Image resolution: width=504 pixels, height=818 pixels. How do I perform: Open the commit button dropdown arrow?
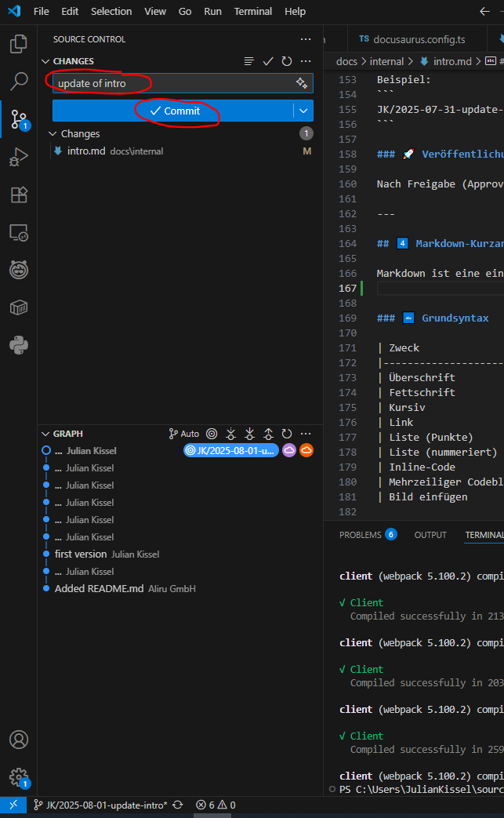[303, 111]
